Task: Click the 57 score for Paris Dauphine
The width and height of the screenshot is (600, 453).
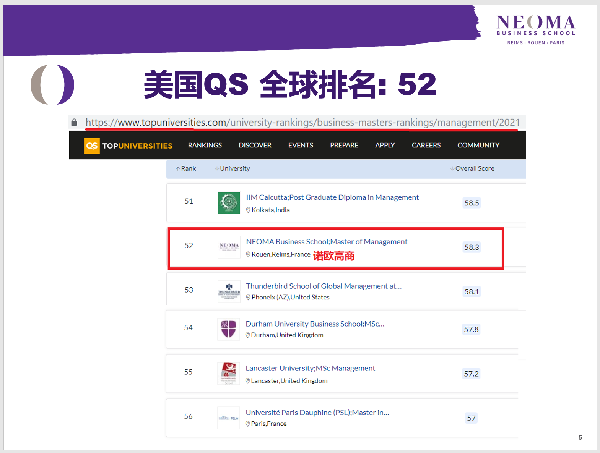Action: (x=471, y=418)
